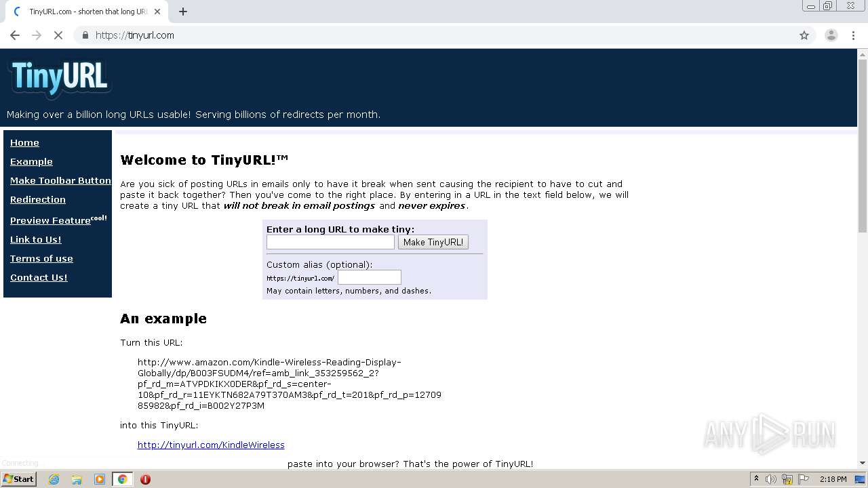Open the Link to Us! link
The height and width of the screenshot is (488, 868).
[36, 239]
